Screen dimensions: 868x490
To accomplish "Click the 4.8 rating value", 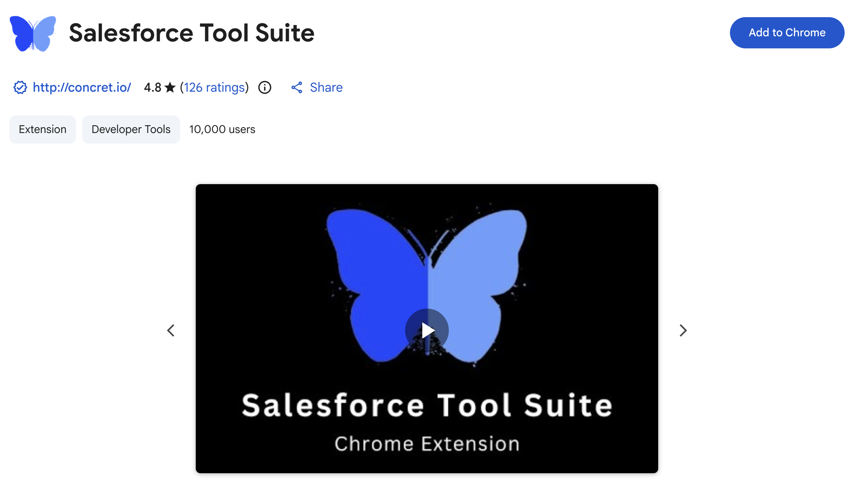I will [x=152, y=87].
